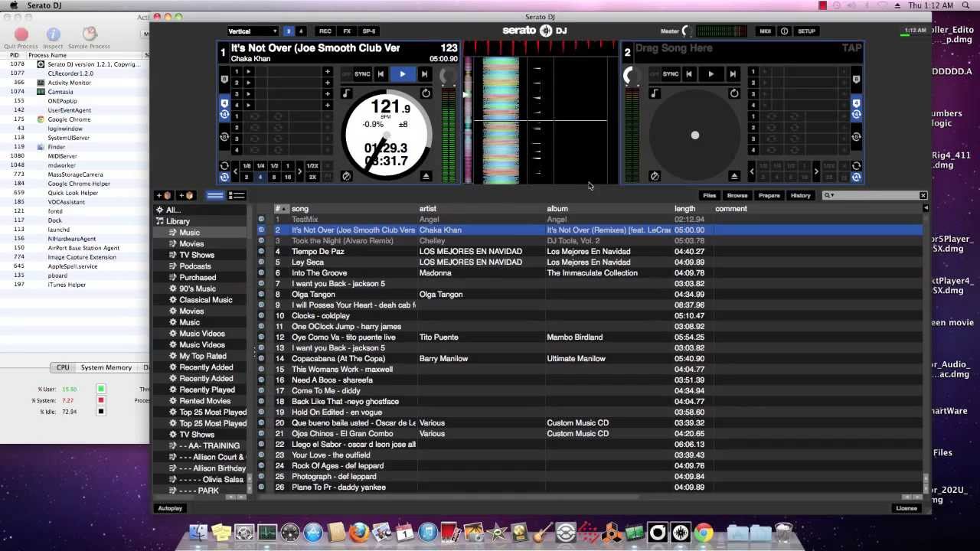Open the SP-6 sampler panel
Viewport: 980px width, 551px height.
tap(369, 31)
